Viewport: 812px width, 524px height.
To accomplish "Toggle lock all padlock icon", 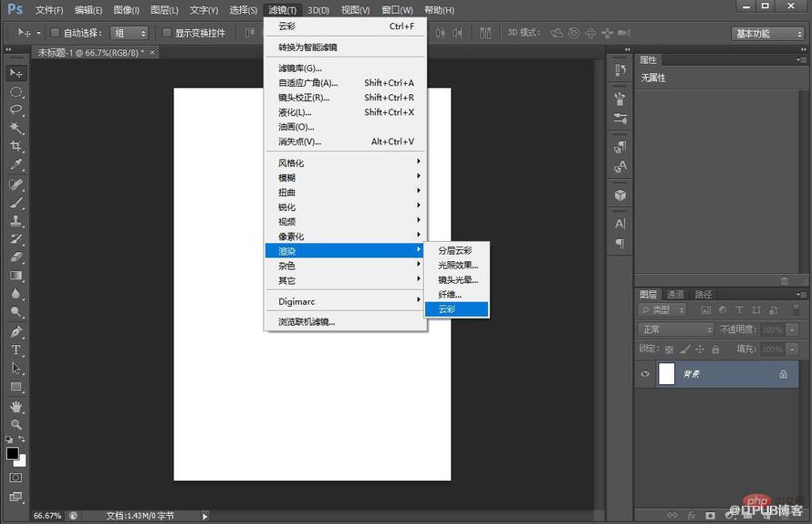I will pyautogui.click(x=715, y=350).
